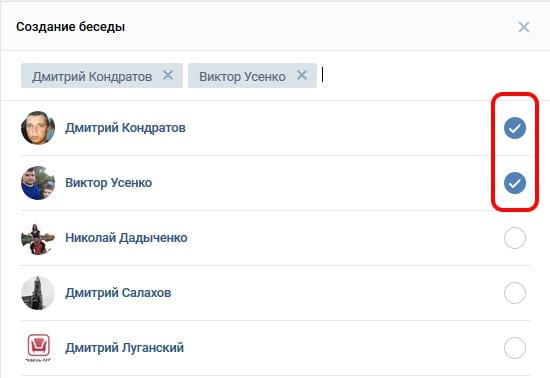Viewport: 550px width, 378px height.
Task: Click Дмитрий Луганский avatar logo
Action: click(x=38, y=348)
